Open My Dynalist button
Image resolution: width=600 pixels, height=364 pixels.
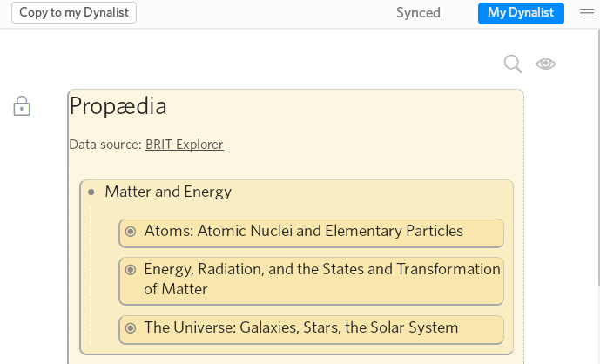pos(521,13)
